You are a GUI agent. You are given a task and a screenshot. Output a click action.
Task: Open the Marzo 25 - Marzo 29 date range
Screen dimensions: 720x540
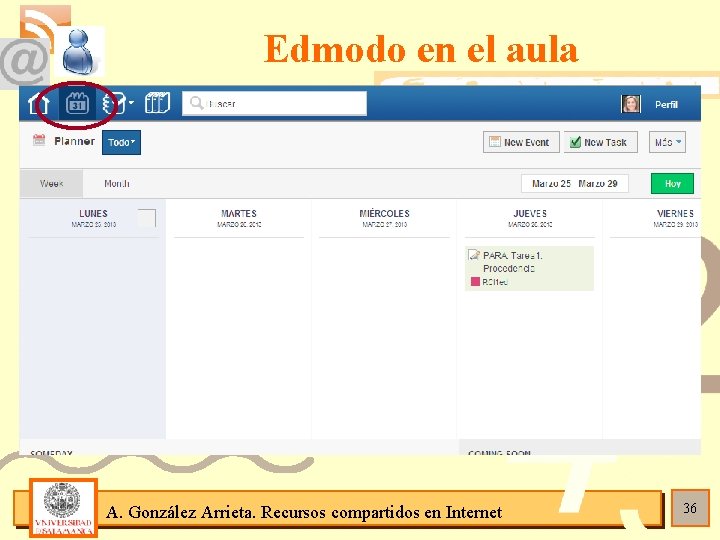click(x=575, y=184)
